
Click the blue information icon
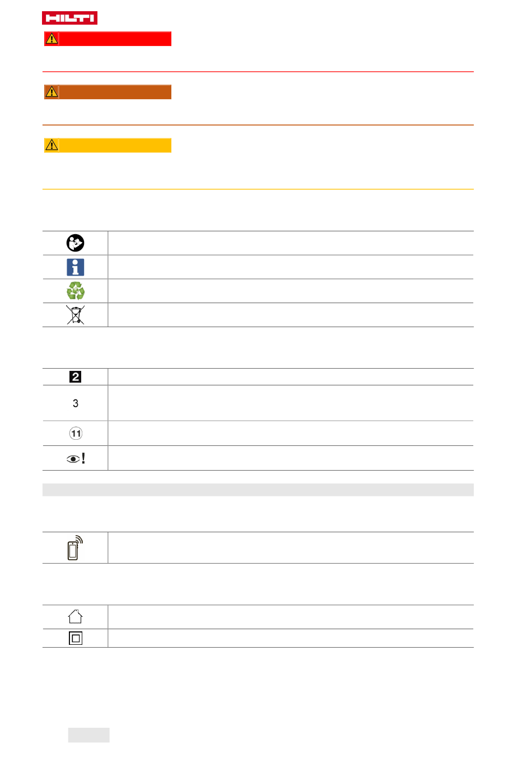(x=75, y=267)
